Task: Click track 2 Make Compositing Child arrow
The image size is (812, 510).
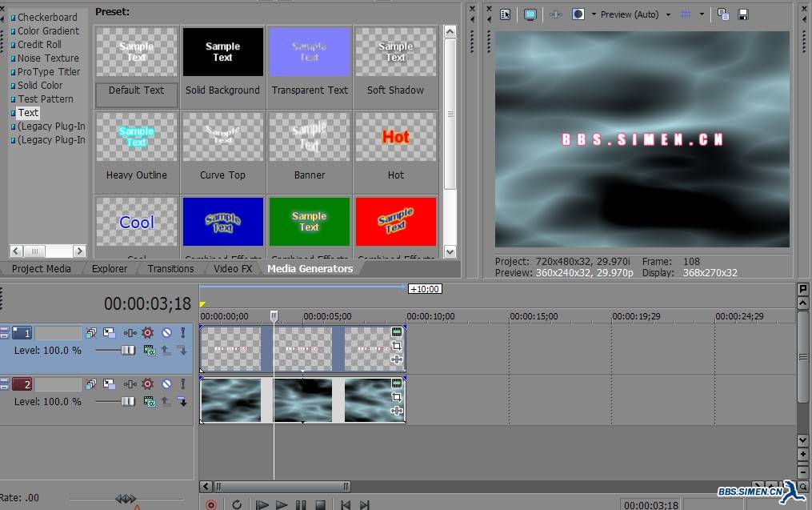Action: click(x=182, y=402)
